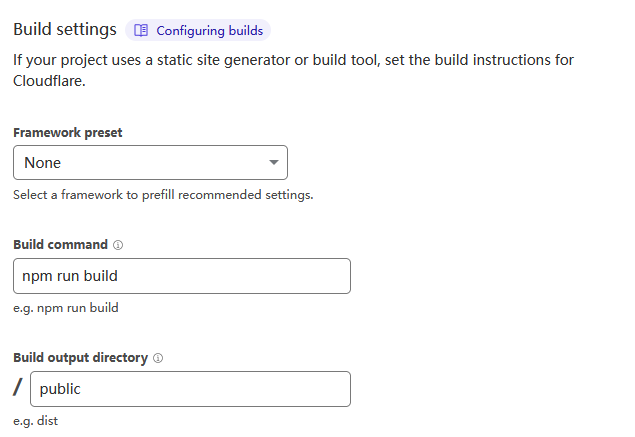Screen dimensions: 635x437
Task: Click the 'e.g. npm run build' hint text
Action: tap(66, 308)
